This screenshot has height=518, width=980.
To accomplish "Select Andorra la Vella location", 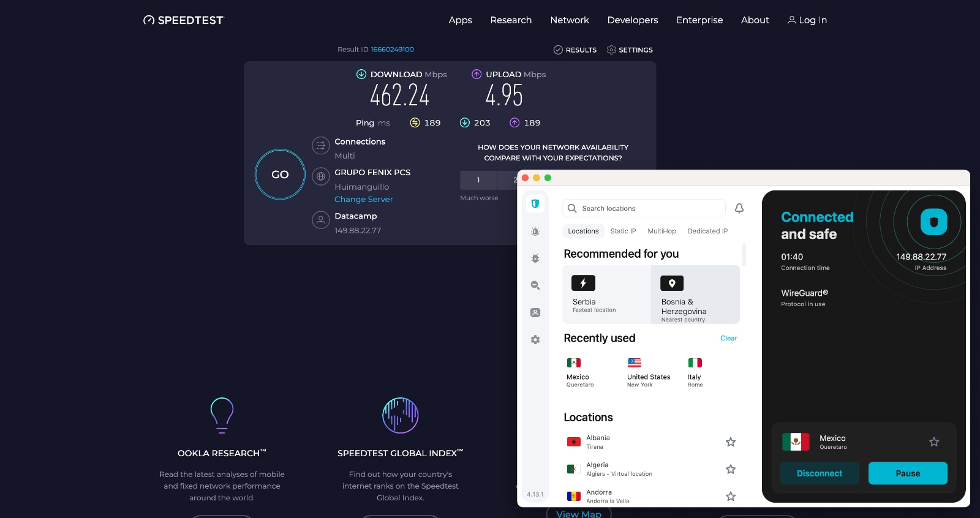I will (x=652, y=496).
